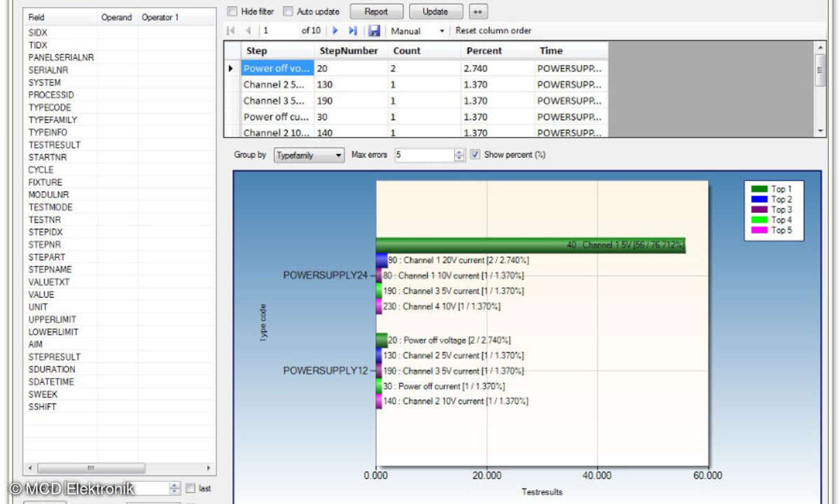Select the TYPECODE field row

(120, 107)
